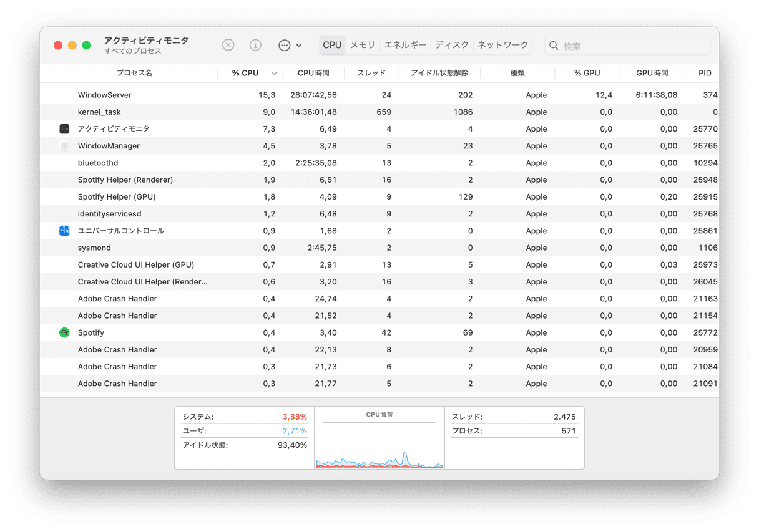This screenshot has height=532, width=759.
Task: Sort by アイドル状態解除 column header
Action: (x=439, y=73)
